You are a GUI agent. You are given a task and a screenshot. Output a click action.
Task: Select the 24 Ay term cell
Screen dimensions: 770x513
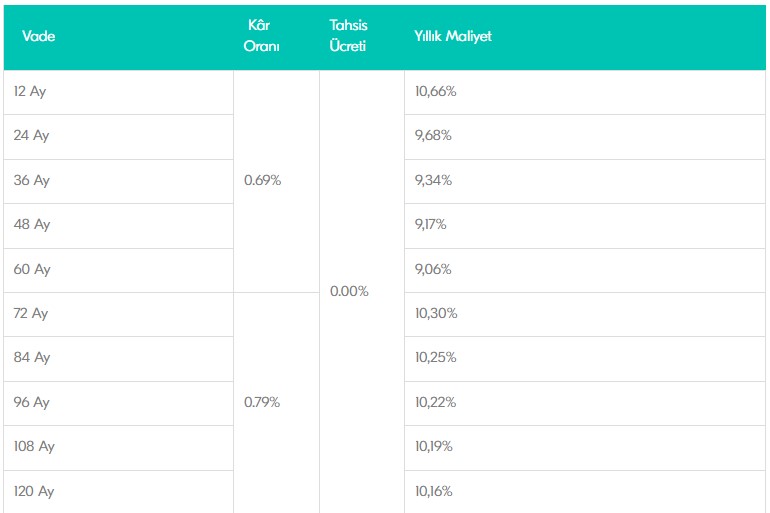click(118, 137)
